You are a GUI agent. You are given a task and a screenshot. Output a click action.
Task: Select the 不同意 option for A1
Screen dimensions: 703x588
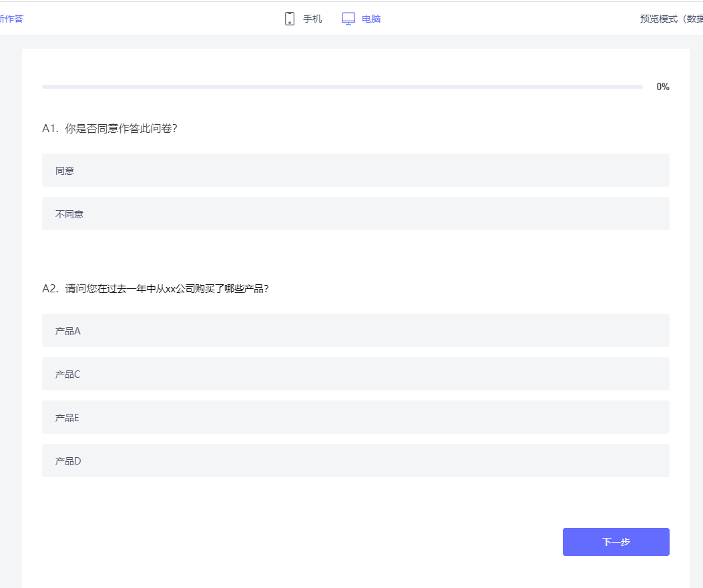[x=355, y=214]
